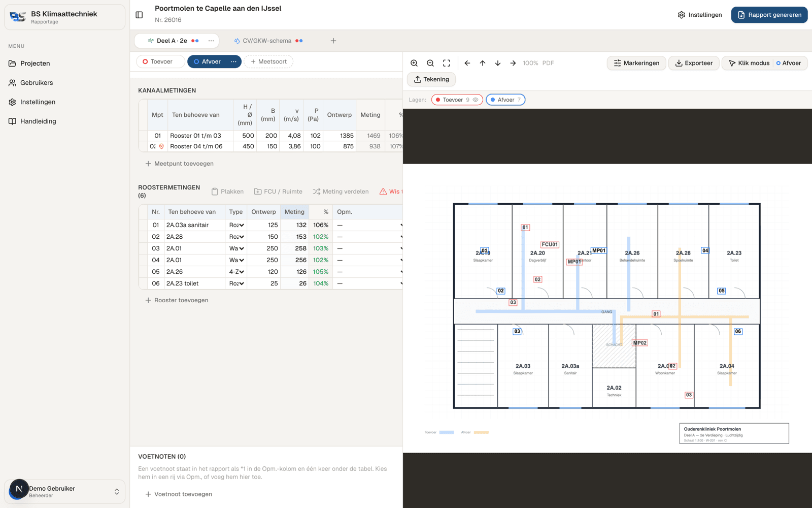This screenshot has height=508, width=812.
Task: Open Opm. dropdown for 2A.23 toilet
Action: click(x=369, y=283)
